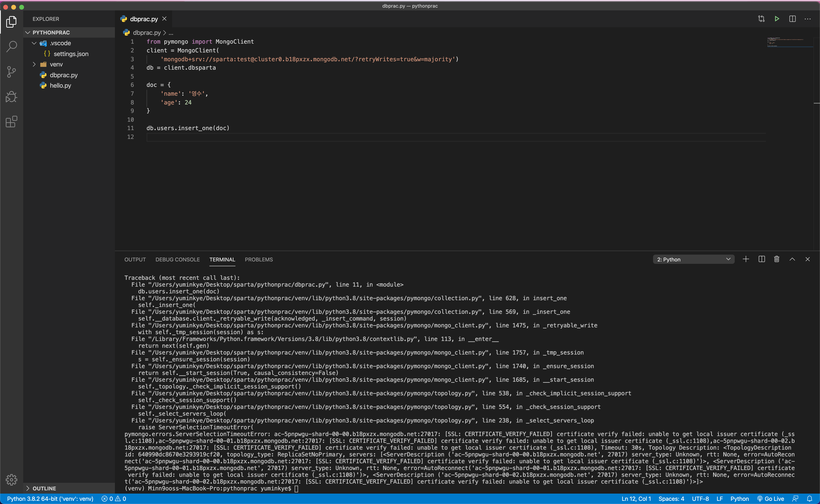Select the dbprac.py editor tab
Image resolution: width=820 pixels, height=504 pixels.
(x=144, y=19)
